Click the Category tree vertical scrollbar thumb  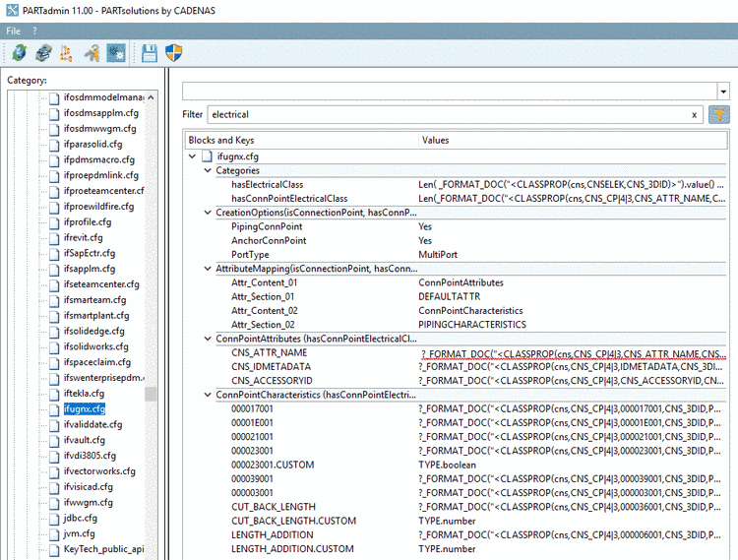[x=151, y=395]
